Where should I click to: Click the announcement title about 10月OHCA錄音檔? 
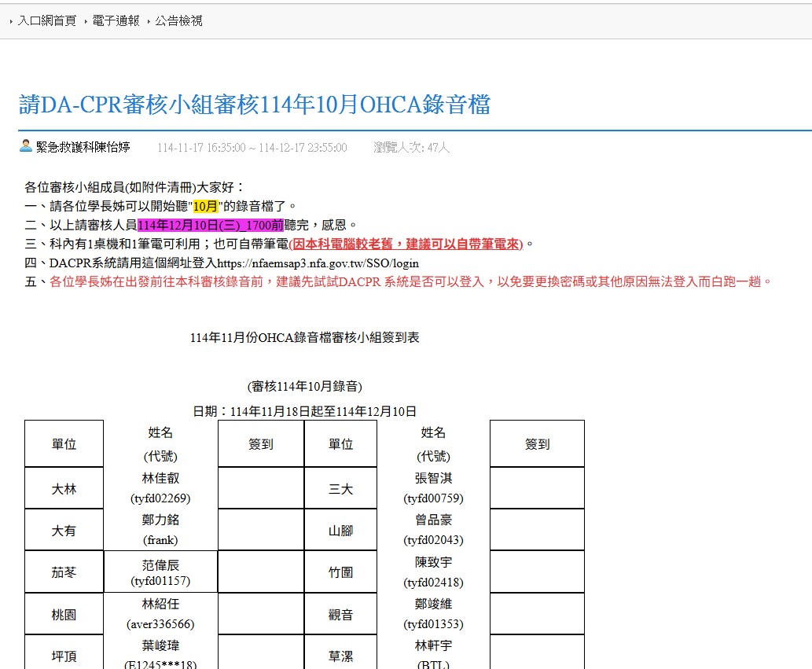click(255, 105)
